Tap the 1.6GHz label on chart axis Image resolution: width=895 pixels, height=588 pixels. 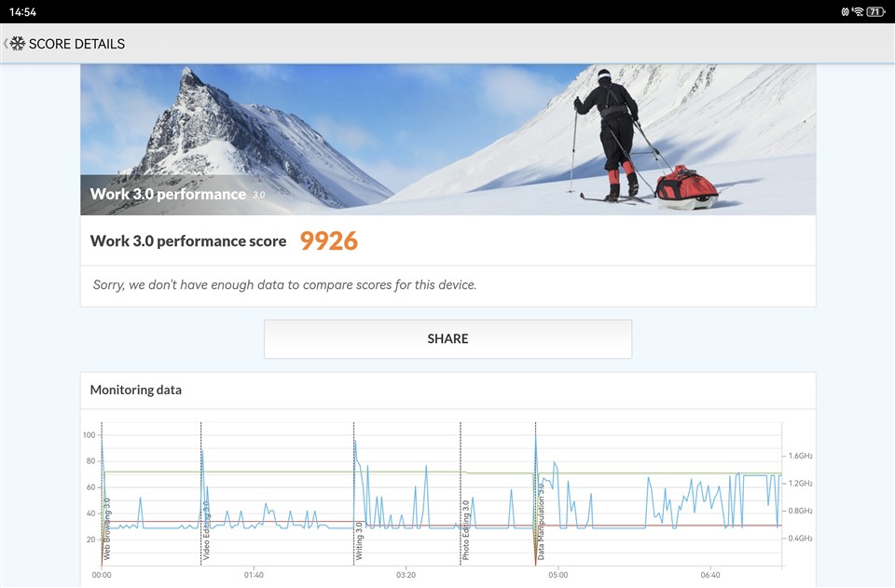coord(801,456)
